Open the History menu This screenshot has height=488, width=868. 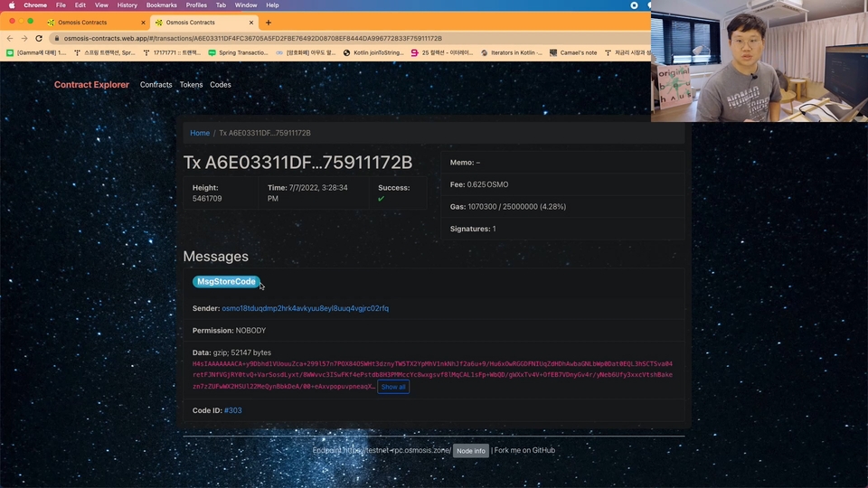(x=127, y=5)
